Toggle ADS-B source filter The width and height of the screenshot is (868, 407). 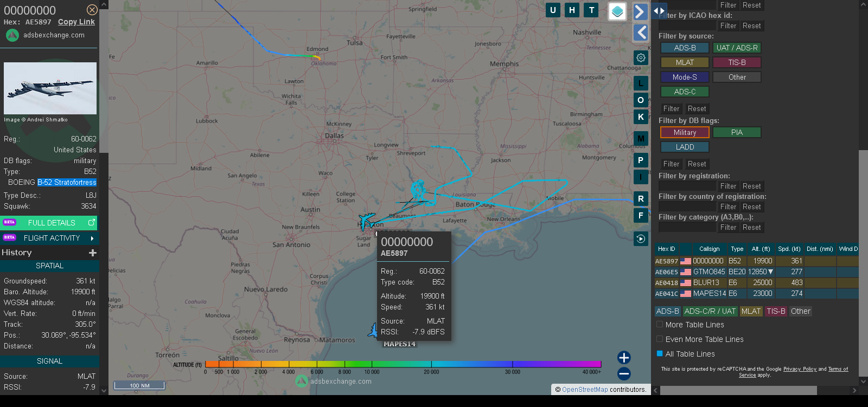(685, 48)
